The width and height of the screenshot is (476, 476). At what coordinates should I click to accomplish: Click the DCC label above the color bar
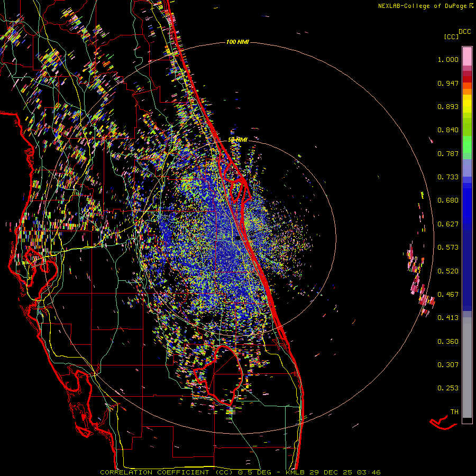click(464, 32)
